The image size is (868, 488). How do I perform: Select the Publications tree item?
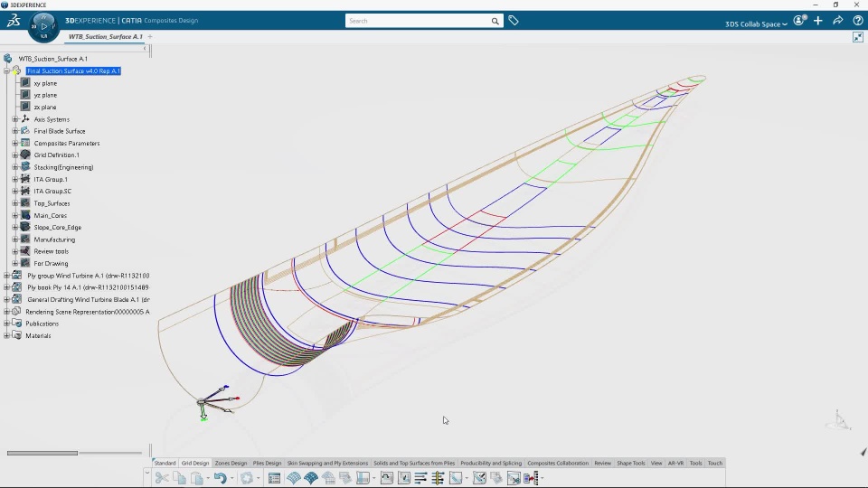[42, 324]
